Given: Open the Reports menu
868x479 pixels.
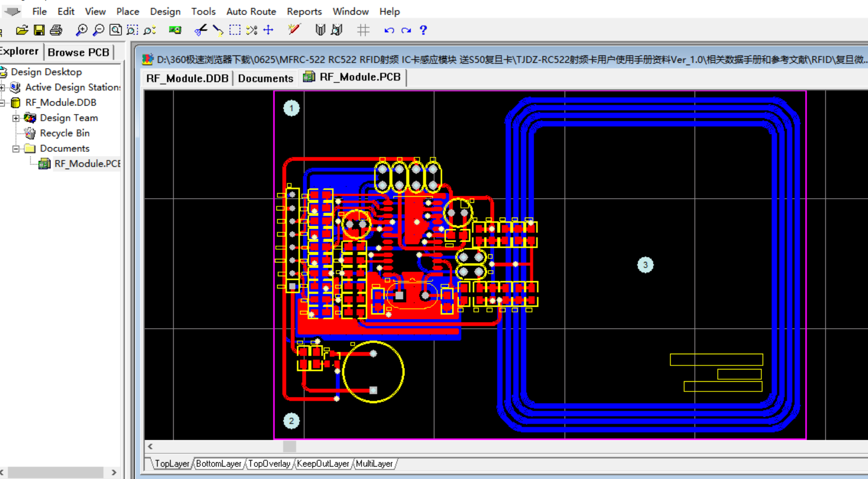Looking at the screenshot, I should [x=304, y=11].
